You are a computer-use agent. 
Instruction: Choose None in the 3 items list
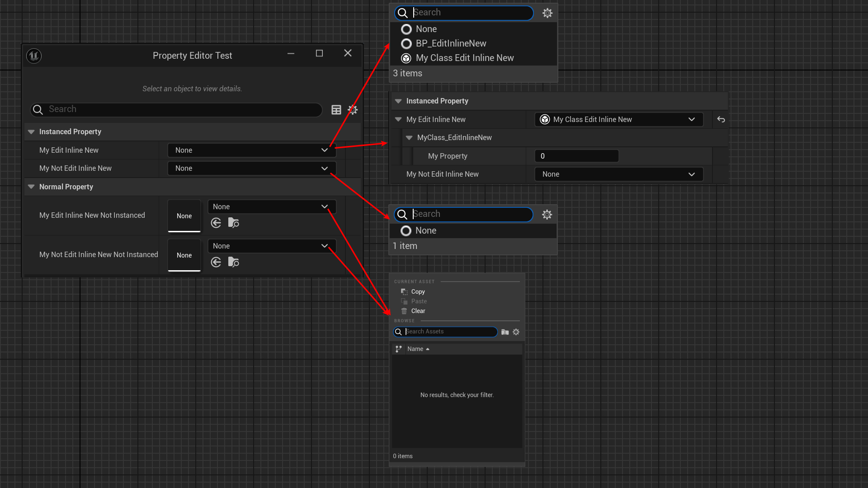point(426,29)
